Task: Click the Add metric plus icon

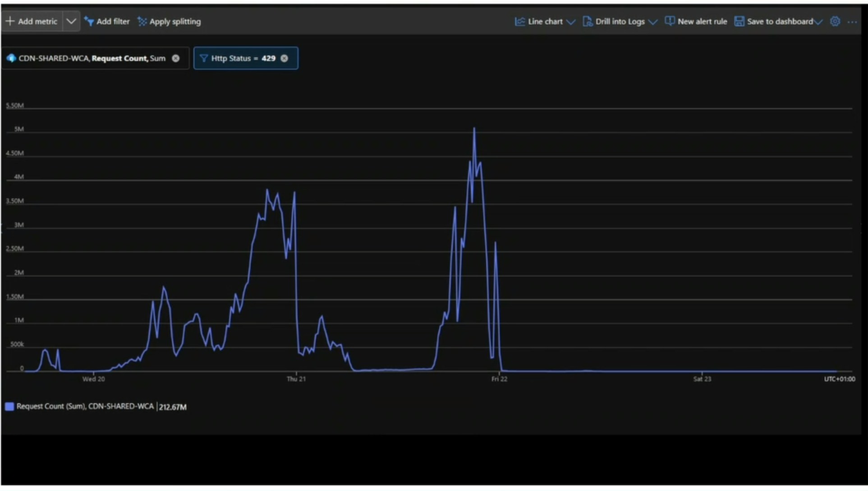Action: tap(10, 21)
